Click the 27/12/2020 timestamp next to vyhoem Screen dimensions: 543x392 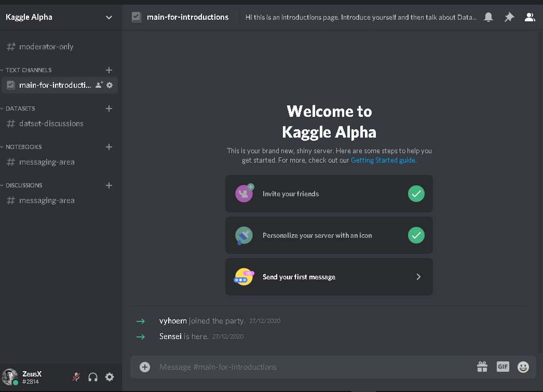[265, 321]
